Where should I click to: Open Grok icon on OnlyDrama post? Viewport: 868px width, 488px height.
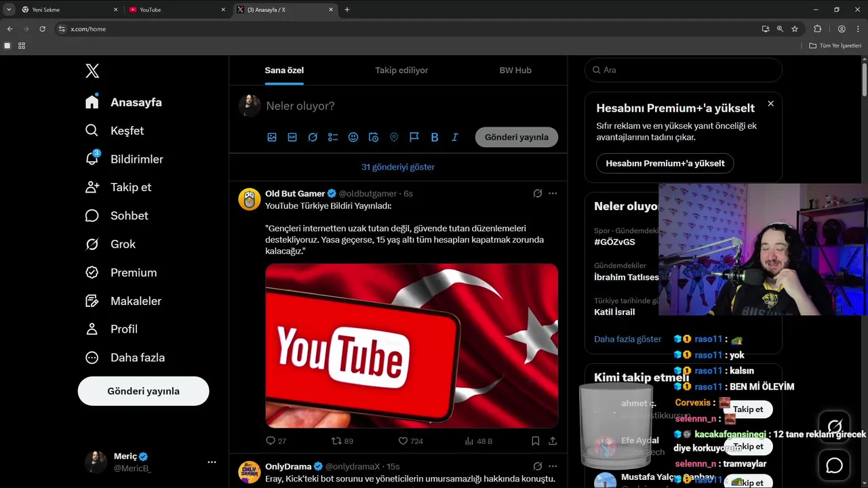(x=538, y=466)
